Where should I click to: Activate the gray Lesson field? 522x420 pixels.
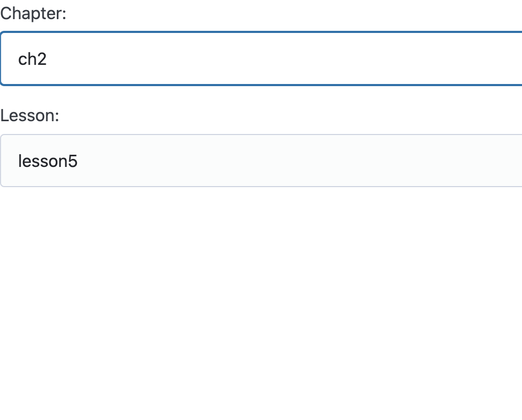pyautogui.click(x=261, y=161)
